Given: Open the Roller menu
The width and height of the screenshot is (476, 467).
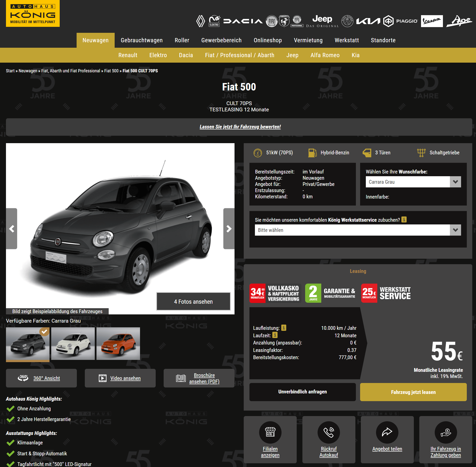Looking at the screenshot, I should pyautogui.click(x=182, y=40).
